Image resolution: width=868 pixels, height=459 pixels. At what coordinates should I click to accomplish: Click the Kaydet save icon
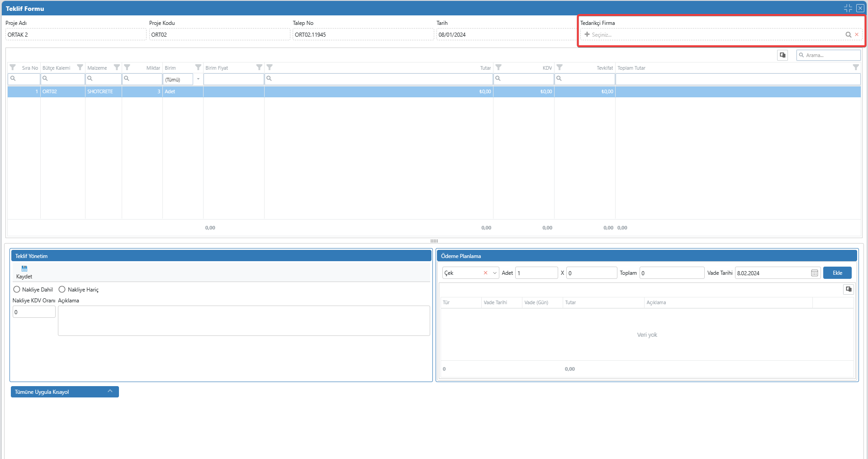coord(24,269)
